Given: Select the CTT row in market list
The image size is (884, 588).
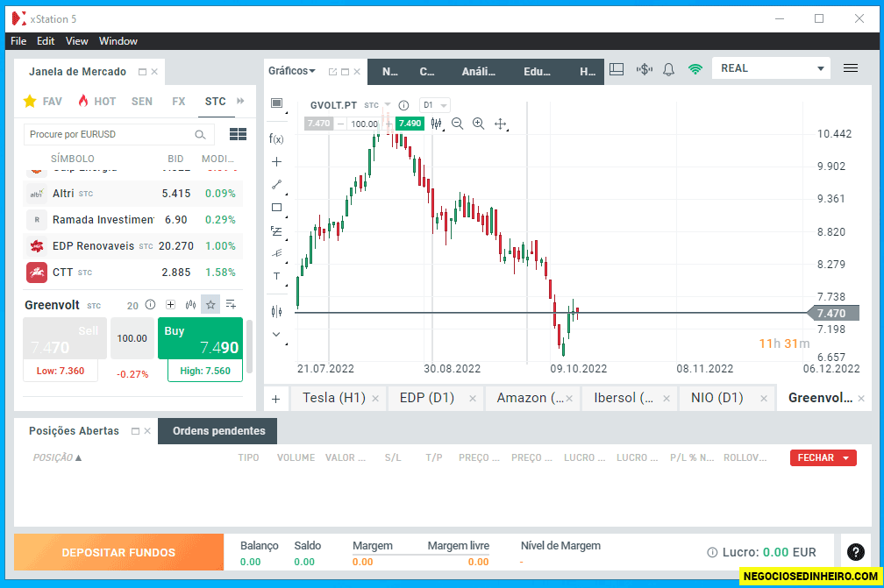Looking at the screenshot, I should pyautogui.click(x=133, y=273).
